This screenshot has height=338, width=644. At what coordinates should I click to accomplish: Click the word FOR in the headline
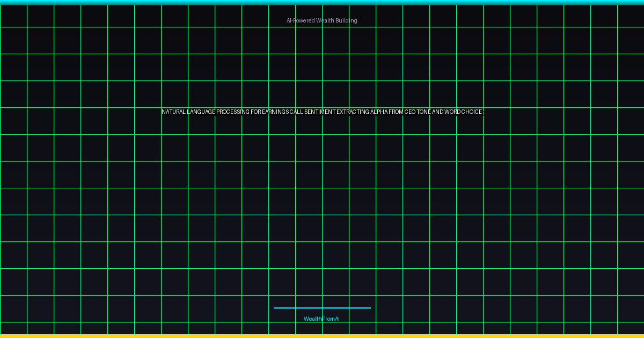pyautogui.click(x=256, y=112)
